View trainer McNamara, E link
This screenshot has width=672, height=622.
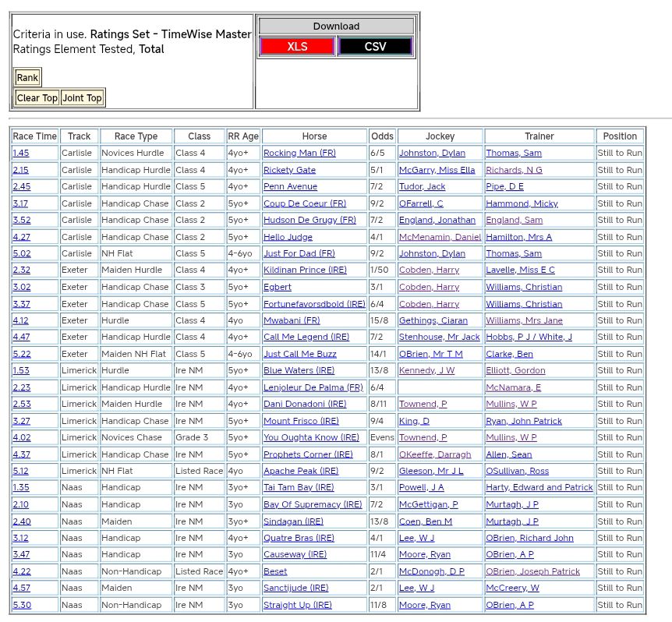(x=513, y=387)
